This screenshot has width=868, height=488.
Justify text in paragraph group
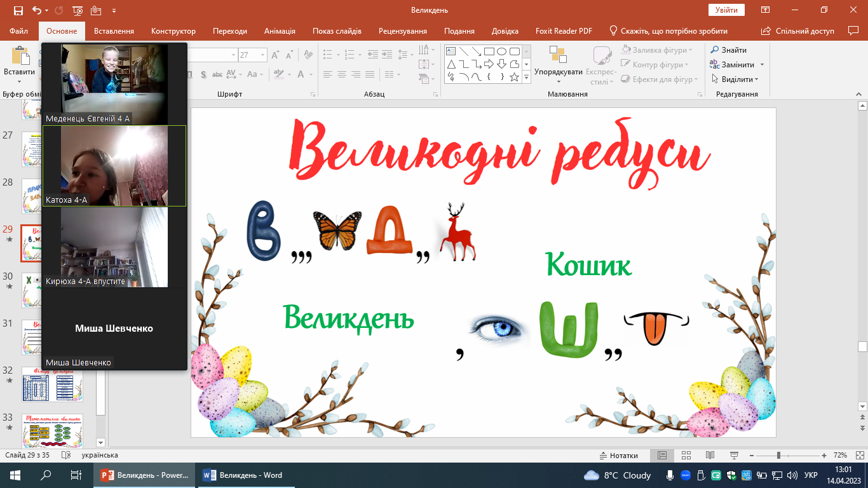[x=370, y=74]
